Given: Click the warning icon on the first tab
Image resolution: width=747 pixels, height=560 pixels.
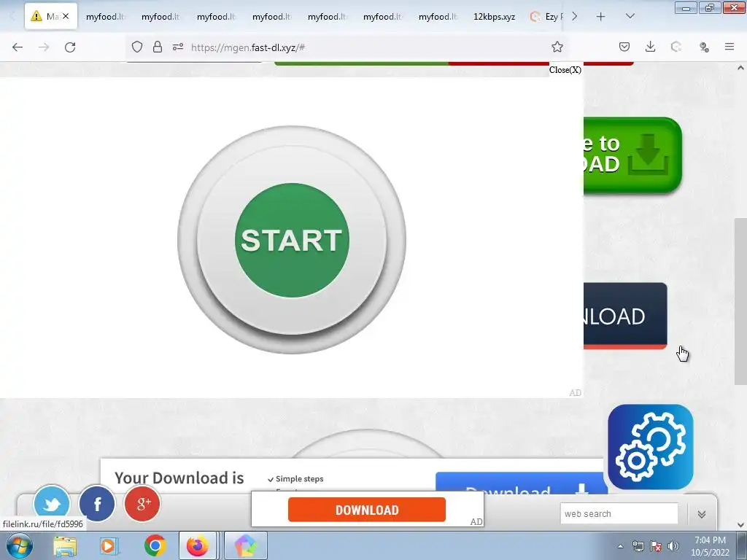Looking at the screenshot, I should point(36,16).
